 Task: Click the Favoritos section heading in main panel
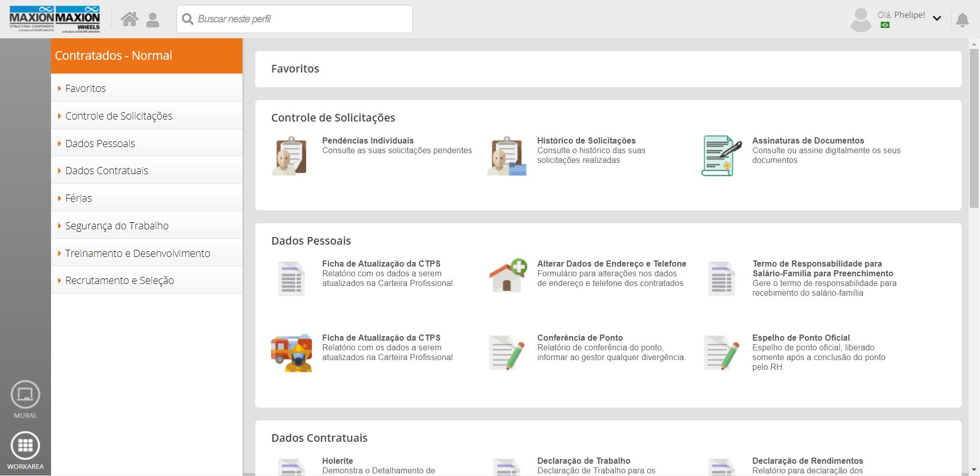click(295, 69)
